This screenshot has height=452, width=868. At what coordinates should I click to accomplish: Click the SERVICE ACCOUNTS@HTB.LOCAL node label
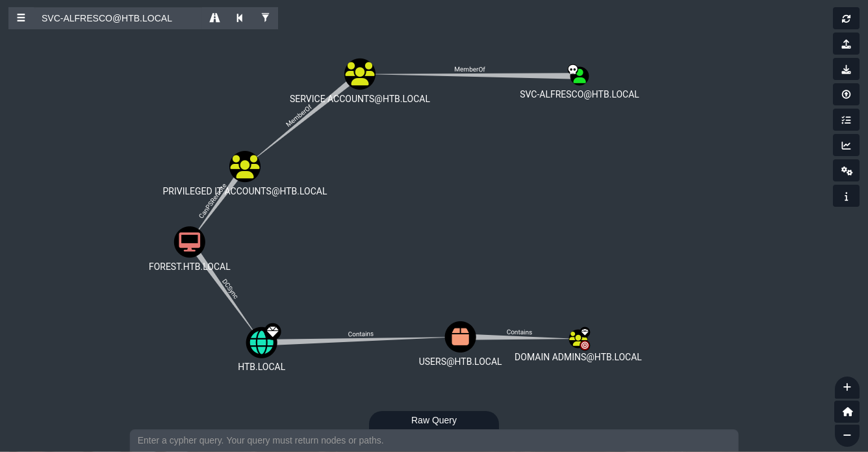(x=360, y=99)
